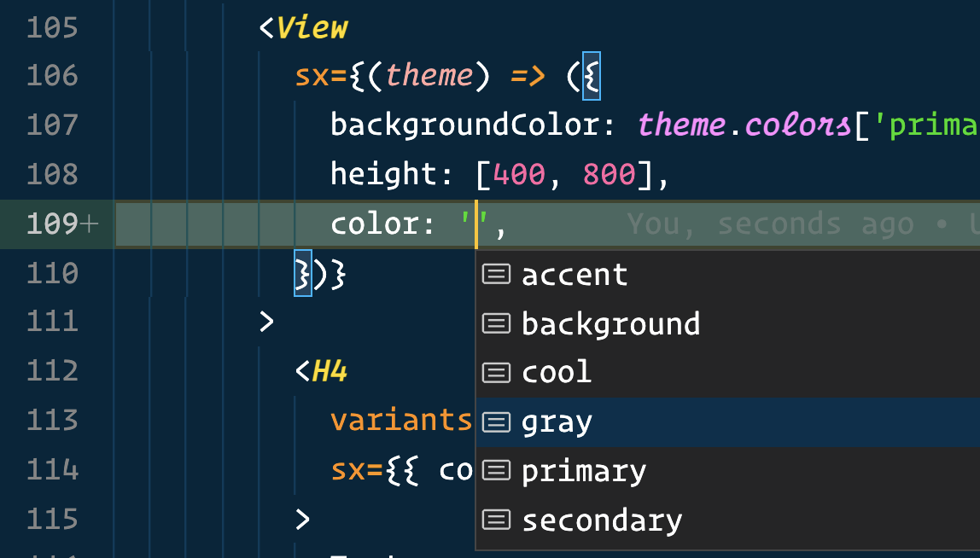Click the arrow function '=>' on line 106
The height and width of the screenshot is (558, 980).
pos(528,76)
